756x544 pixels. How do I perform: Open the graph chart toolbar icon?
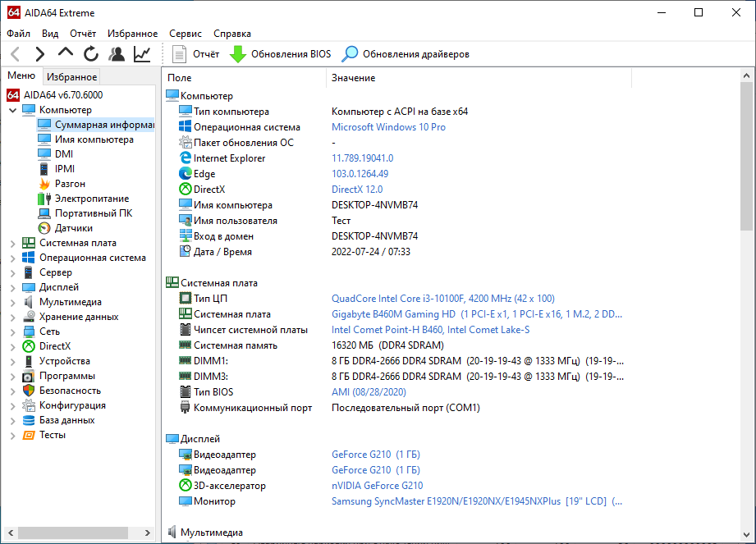coord(142,54)
